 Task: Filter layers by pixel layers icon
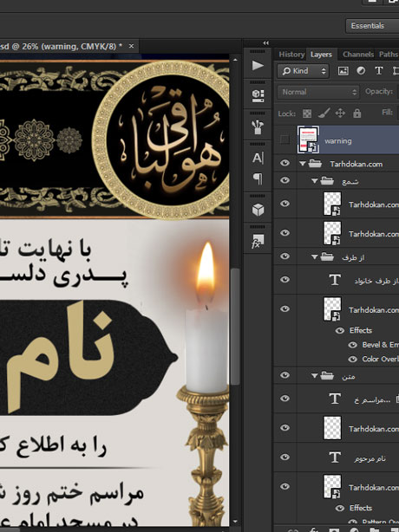tap(343, 71)
